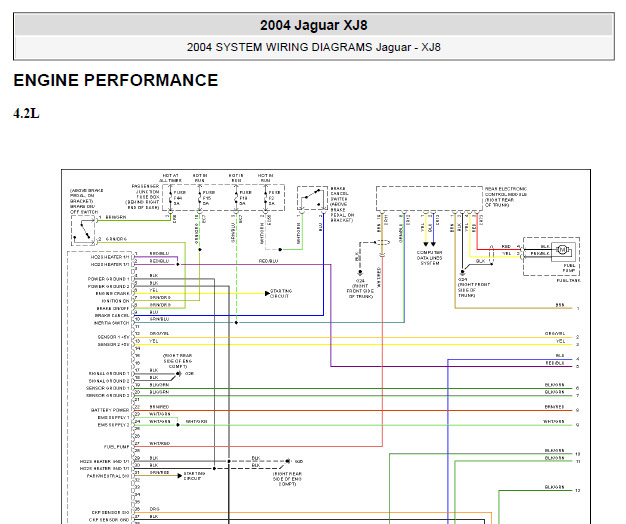Click the 'POWER GROUND 2' pin label
The width and height of the screenshot is (626, 524).
109,286
